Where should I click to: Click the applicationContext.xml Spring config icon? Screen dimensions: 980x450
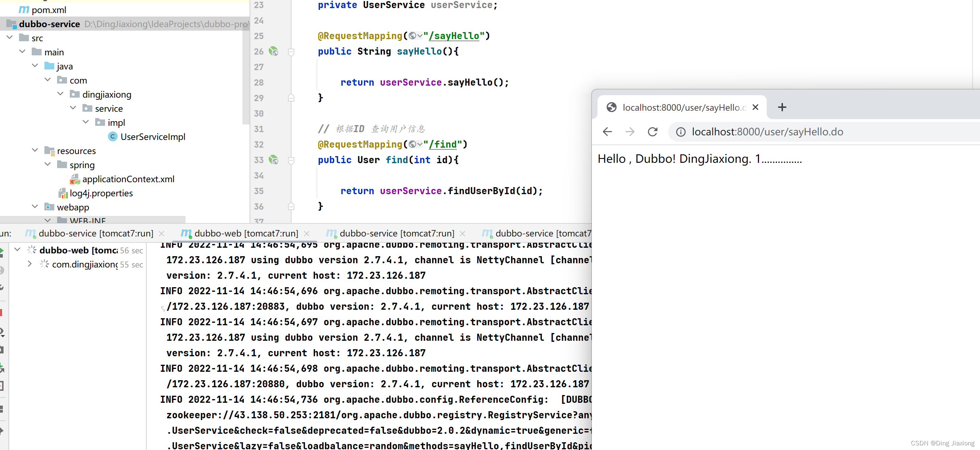(75, 179)
